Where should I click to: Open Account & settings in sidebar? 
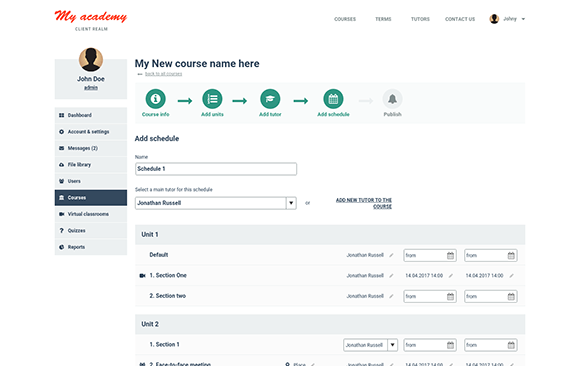point(91,132)
